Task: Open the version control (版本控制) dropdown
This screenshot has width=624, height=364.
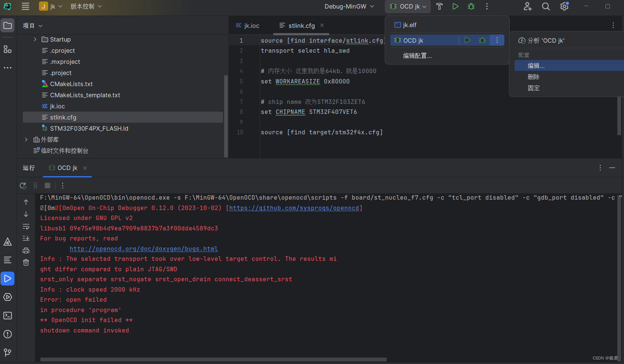Action: tap(86, 6)
